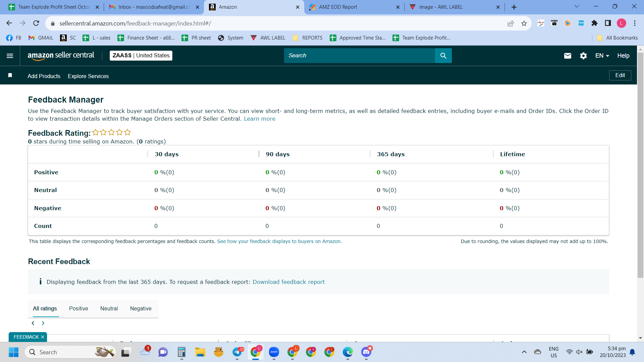Image resolution: width=644 pixels, height=362 pixels.
Task: Open See how your feedback displays link
Action: (x=279, y=241)
